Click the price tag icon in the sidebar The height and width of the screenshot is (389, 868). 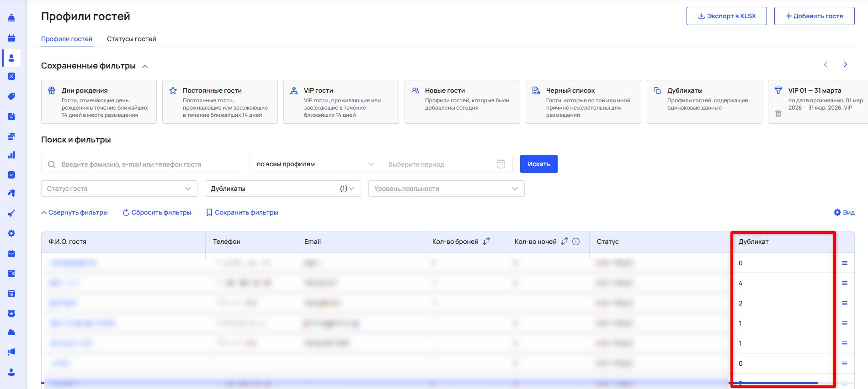pos(11,96)
